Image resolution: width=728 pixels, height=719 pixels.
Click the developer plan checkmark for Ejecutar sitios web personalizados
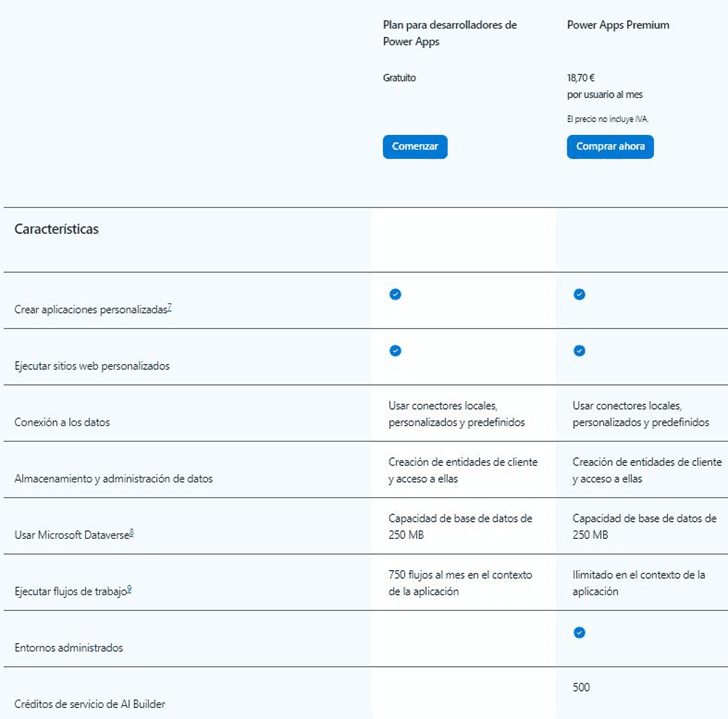coord(395,350)
